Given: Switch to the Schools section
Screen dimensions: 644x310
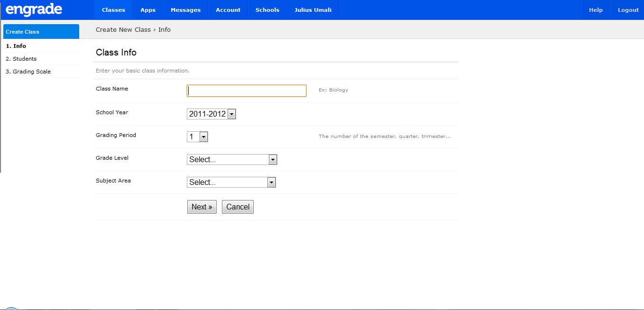Looking at the screenshot, I should pos(267,9).
